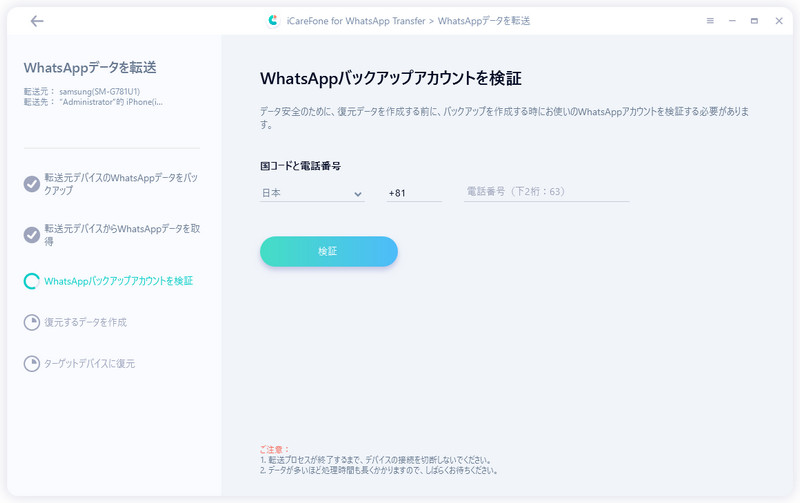Viewport: 800px width, 503px height.
Task: Click breadcrumb WhatsAppデータを転送 in title bar
Action: (x=484, y=21)
